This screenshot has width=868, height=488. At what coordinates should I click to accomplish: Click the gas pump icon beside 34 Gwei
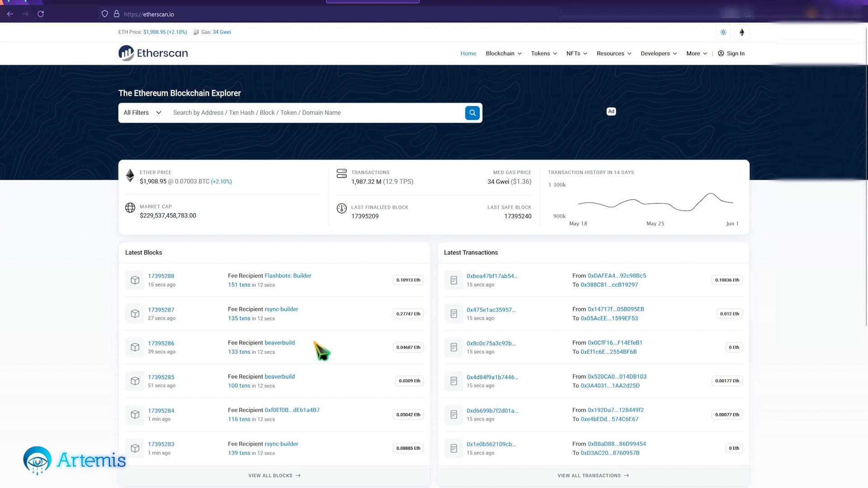click(196, 32)
